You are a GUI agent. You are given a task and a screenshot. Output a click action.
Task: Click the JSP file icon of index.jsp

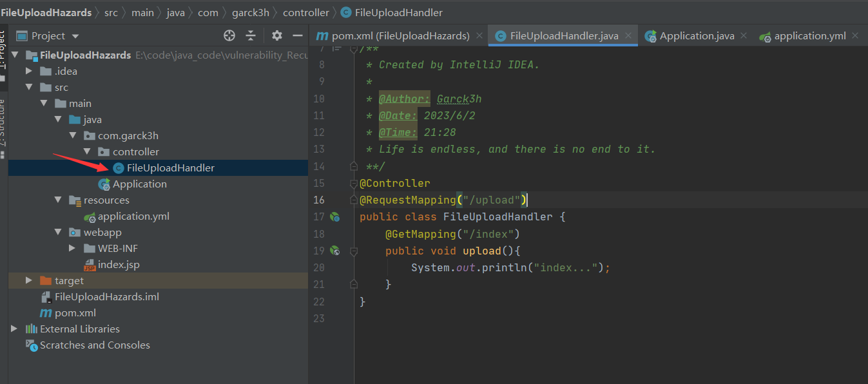point(90,265)
